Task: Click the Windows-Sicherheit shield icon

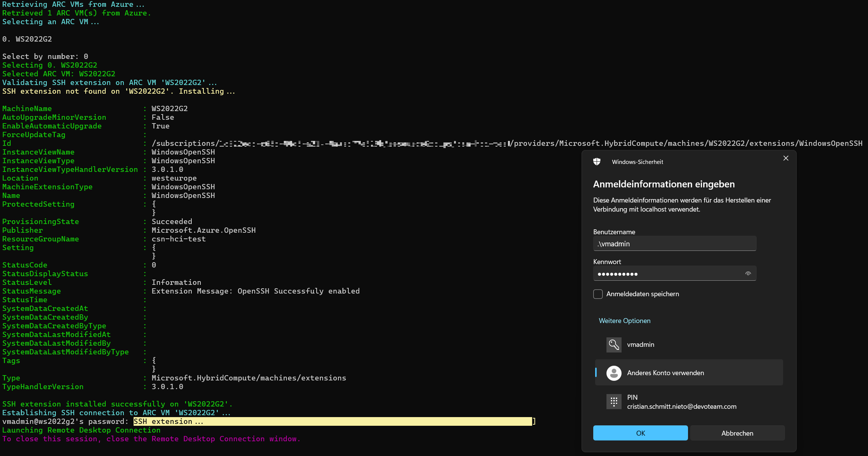Action: coord(597,162)
